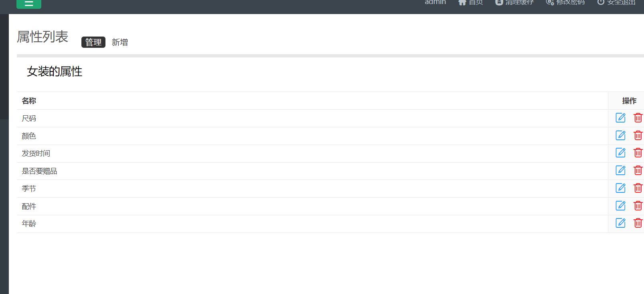This screenshot has width=644, height=294.
Task: Delete the 年龄 attribute
Action: pos(638,223)
